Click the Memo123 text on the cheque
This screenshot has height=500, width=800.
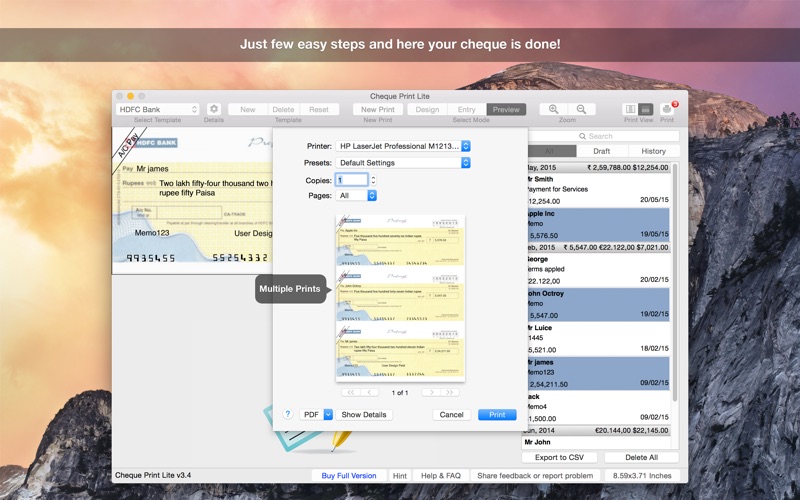152,233
